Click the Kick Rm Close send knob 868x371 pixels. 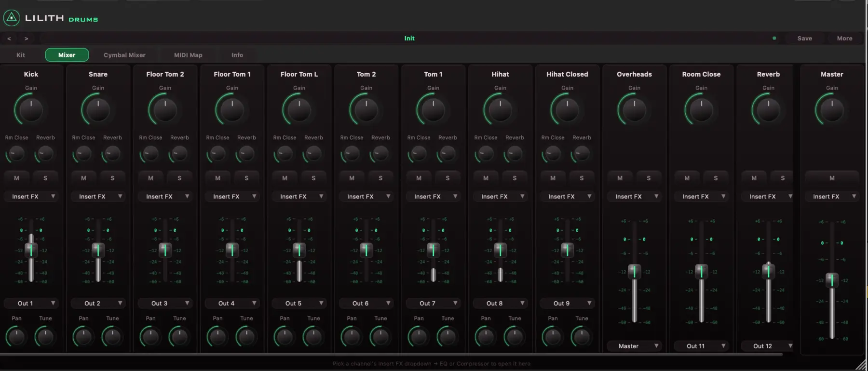point(16,154)
